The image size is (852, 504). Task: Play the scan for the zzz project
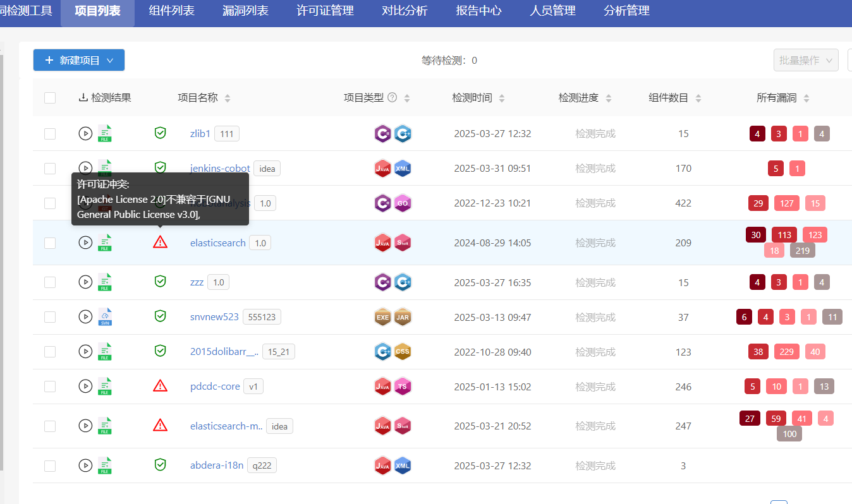(85, 282)
